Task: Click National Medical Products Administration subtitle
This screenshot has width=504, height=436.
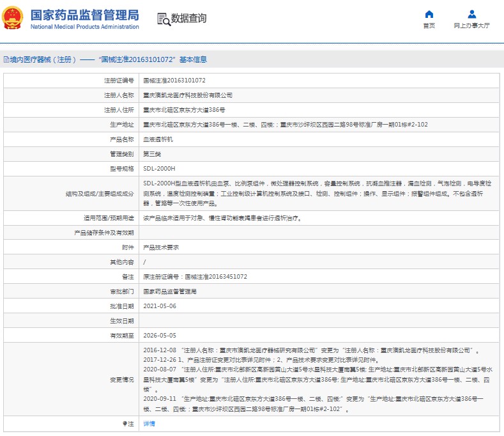Action: [x=85, y=27]
